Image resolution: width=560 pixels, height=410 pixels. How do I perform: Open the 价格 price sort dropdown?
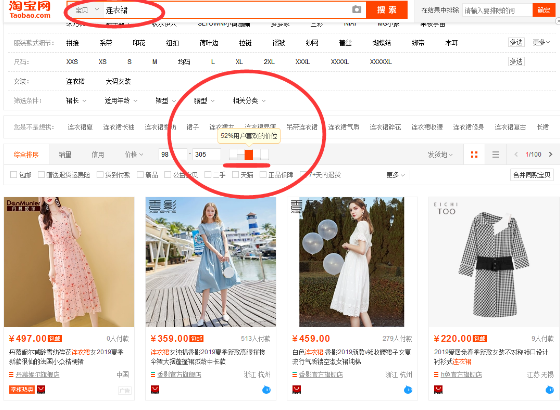click(x=134, y=155)
